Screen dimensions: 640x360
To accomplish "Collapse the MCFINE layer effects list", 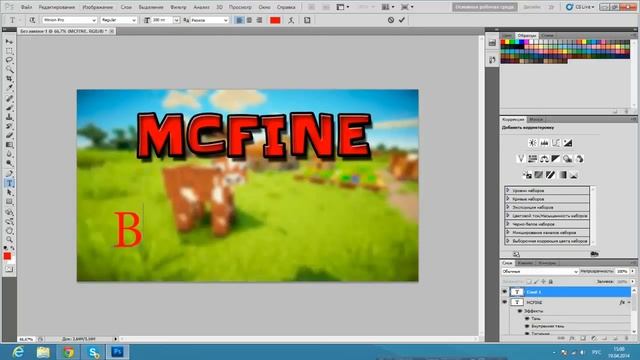I will (x=629, y=302).
